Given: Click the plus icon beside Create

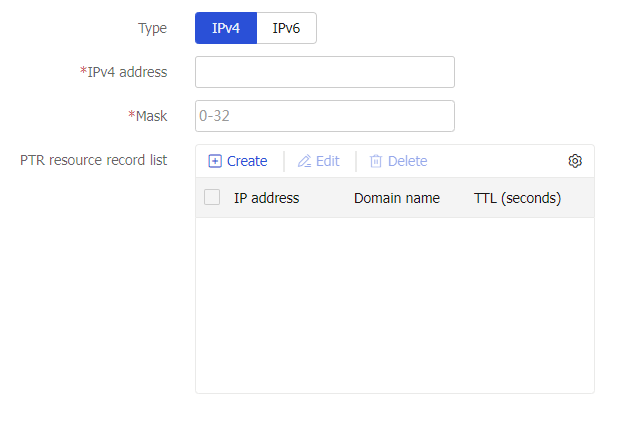Looking at the screenshot, I should pos(215,161).
